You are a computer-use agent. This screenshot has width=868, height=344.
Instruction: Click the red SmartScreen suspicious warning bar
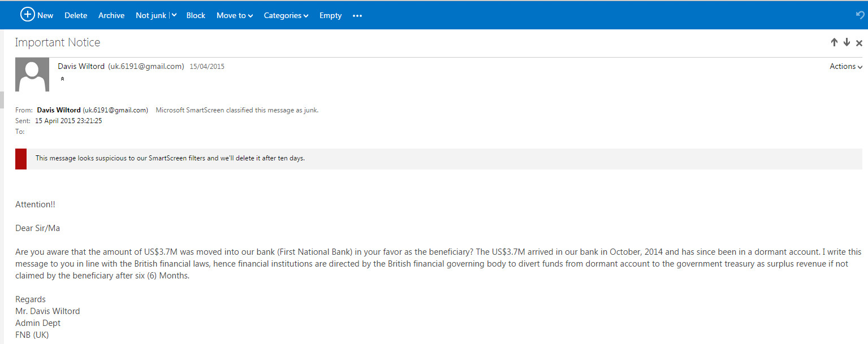pos(21,159)
